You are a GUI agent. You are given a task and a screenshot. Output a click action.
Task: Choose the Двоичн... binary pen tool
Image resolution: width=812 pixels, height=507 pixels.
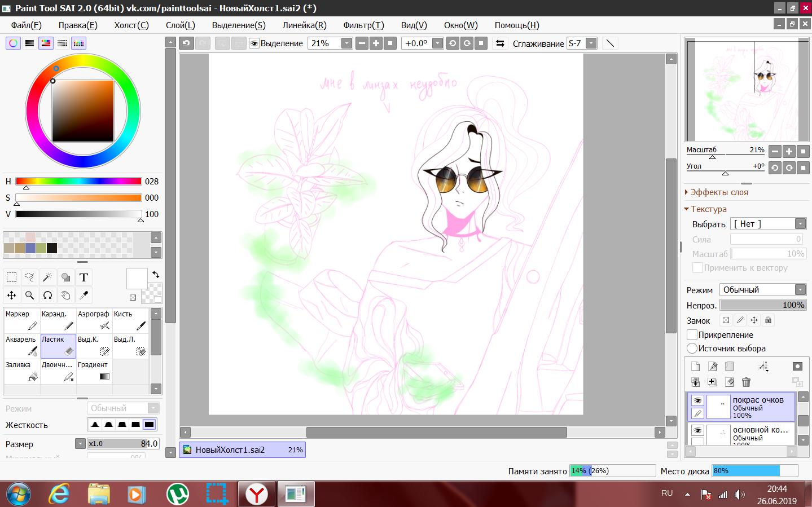coord(58,371)
